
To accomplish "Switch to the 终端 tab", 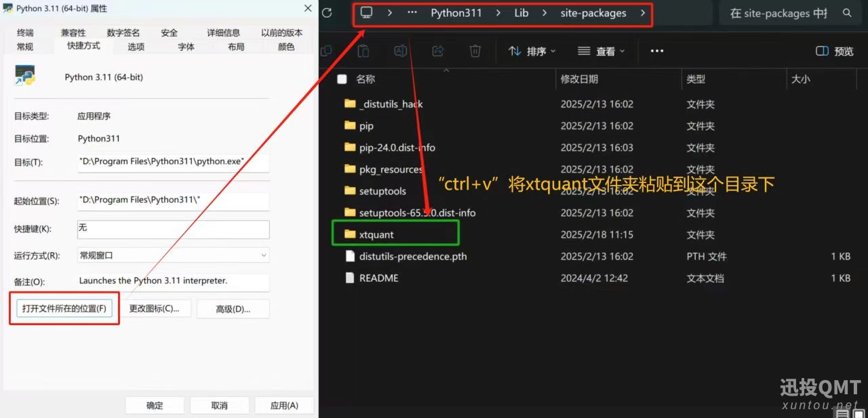I will click(x=25, y=33).
